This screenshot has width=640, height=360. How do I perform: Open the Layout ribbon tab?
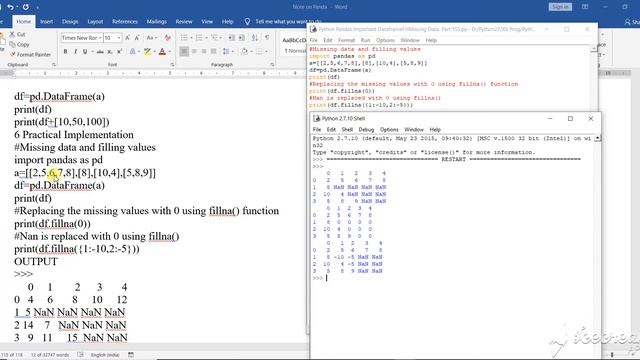click(95, 22)
